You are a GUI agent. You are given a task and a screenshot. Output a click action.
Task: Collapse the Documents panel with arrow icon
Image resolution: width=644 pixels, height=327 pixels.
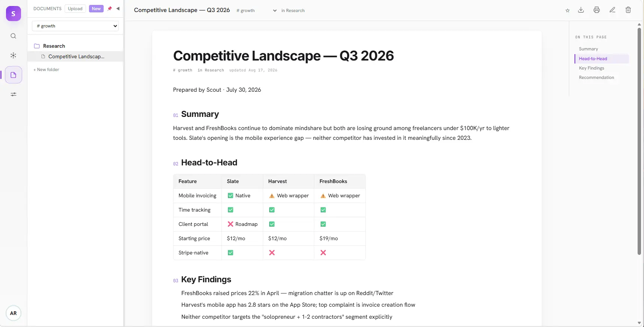pos(118,9)
